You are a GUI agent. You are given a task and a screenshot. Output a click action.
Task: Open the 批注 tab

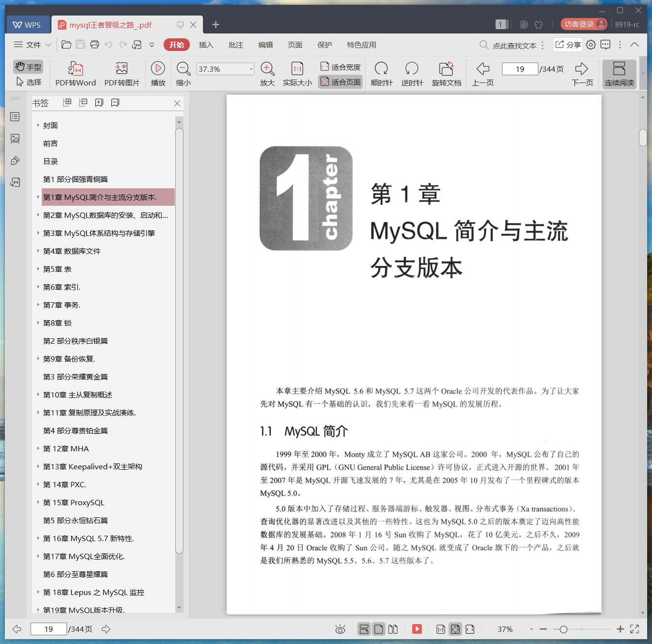click(235, 45)
